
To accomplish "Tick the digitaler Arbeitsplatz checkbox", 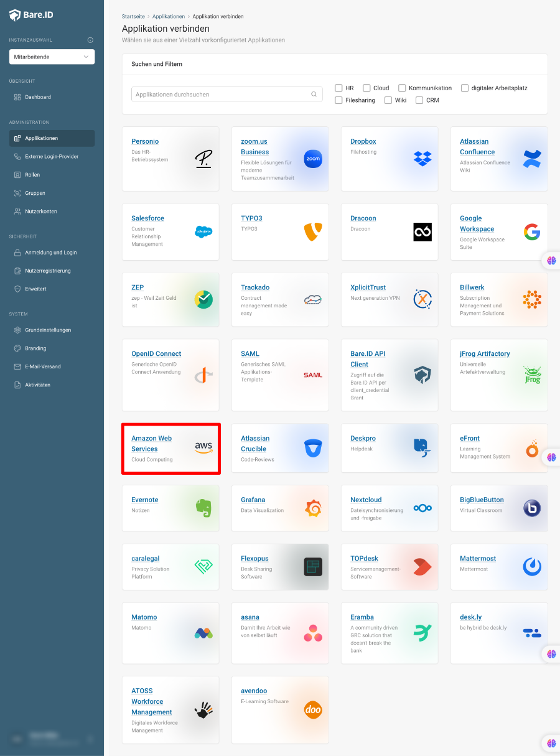I will (x=465, y=88).
